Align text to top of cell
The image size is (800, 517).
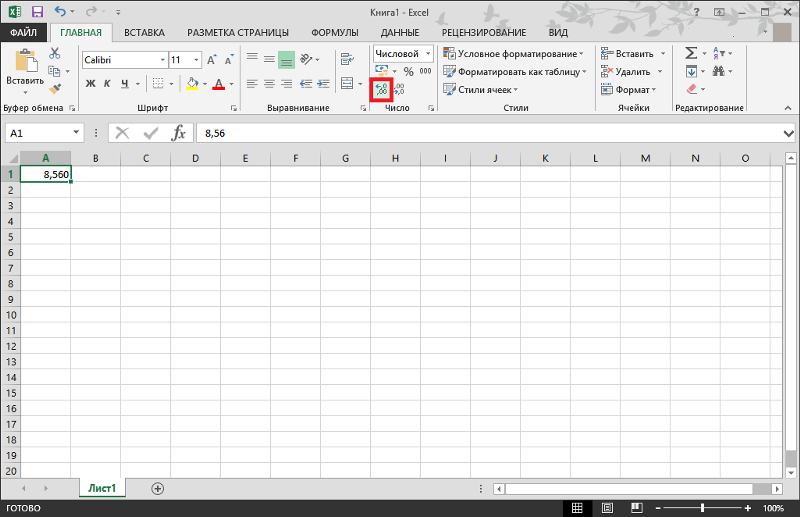pos(252,59)
